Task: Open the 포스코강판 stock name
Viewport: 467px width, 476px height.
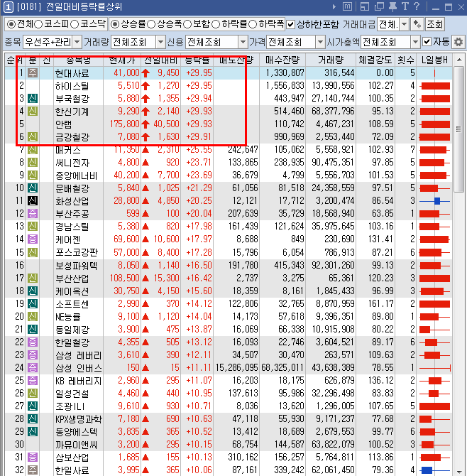Action: click(77, 252)
